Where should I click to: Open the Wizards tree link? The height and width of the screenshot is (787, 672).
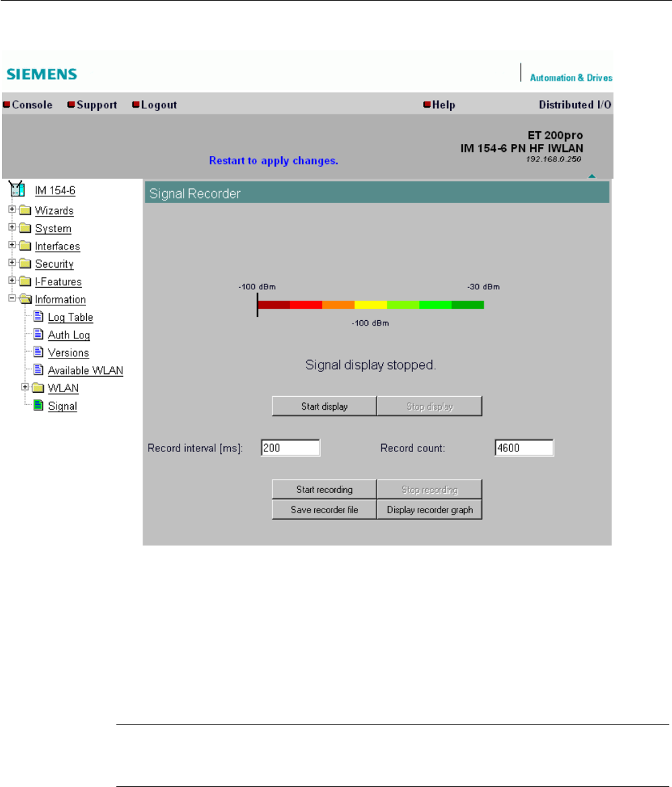coord(54,211)
